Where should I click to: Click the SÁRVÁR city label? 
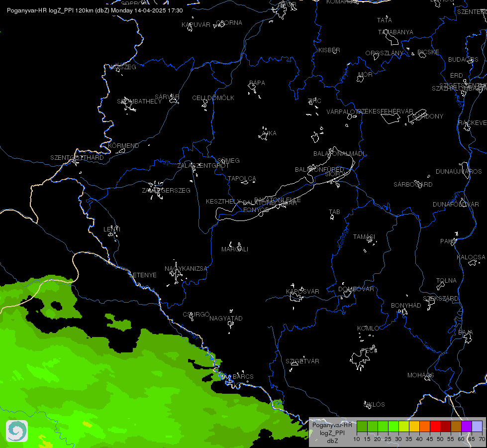click(167, 97)
